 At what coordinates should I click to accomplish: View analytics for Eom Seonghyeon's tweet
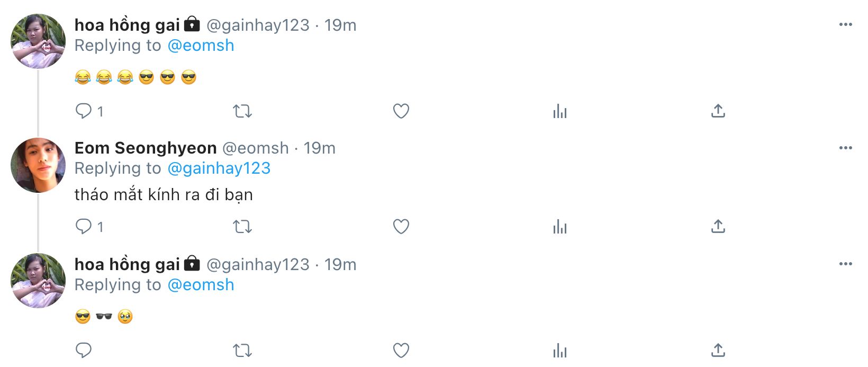559,227
